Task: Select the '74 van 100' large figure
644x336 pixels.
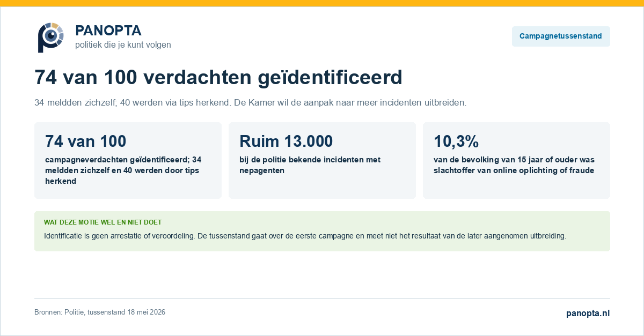Action: click(x=86, y=141)
